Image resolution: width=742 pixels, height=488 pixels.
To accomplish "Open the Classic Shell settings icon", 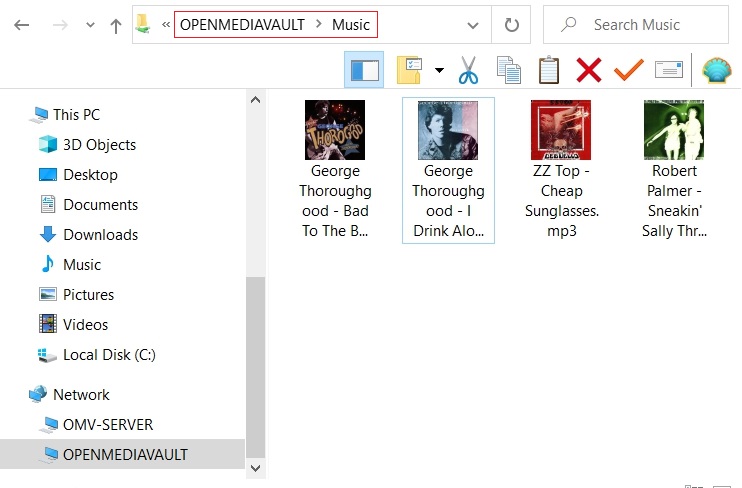I will point(715,70).
